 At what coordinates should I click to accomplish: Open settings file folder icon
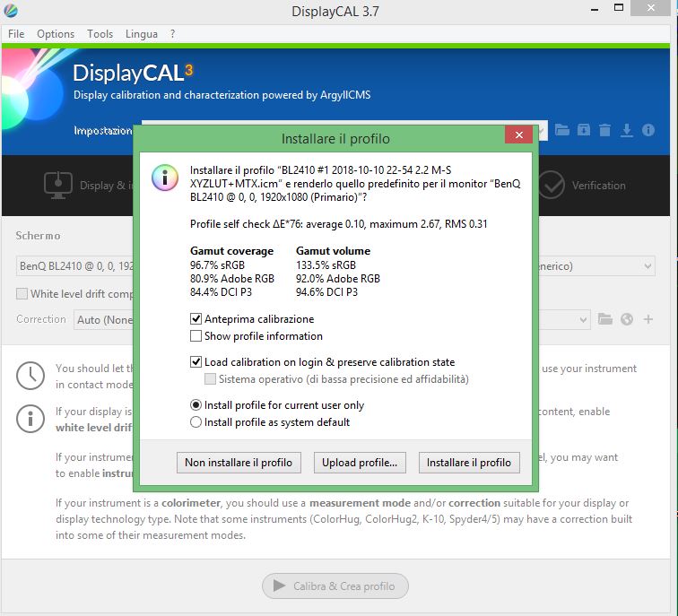tap(561, 130)
